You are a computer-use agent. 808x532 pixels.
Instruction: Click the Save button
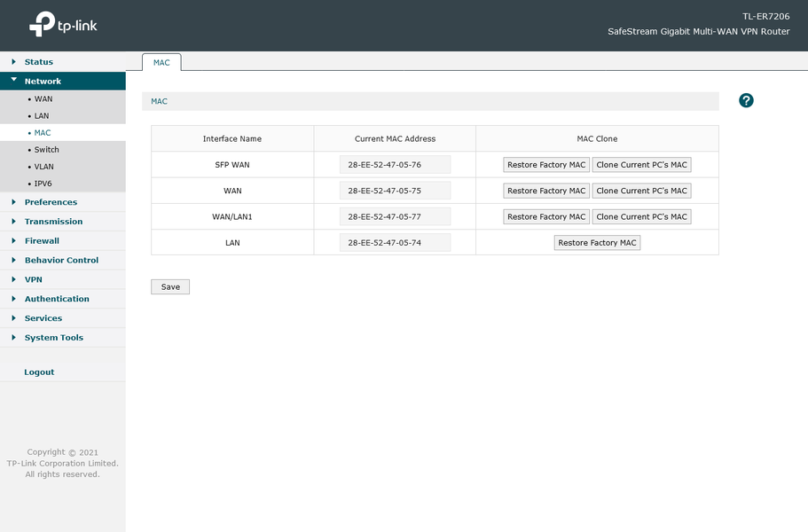170,287
